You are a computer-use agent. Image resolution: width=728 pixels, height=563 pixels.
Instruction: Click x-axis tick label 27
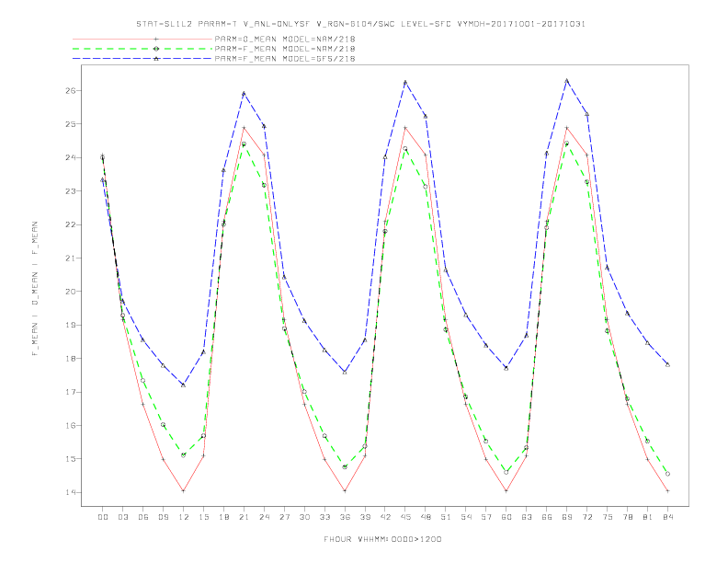284,517
